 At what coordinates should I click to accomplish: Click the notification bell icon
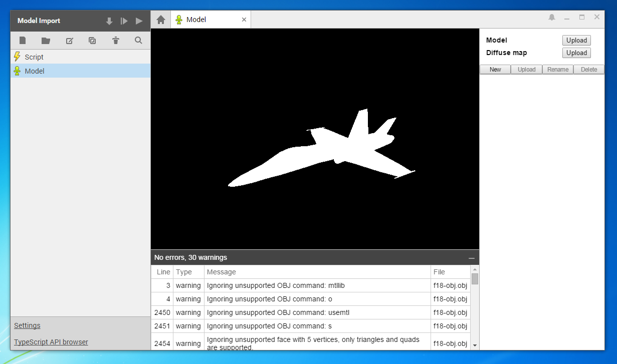click(552, 17)
